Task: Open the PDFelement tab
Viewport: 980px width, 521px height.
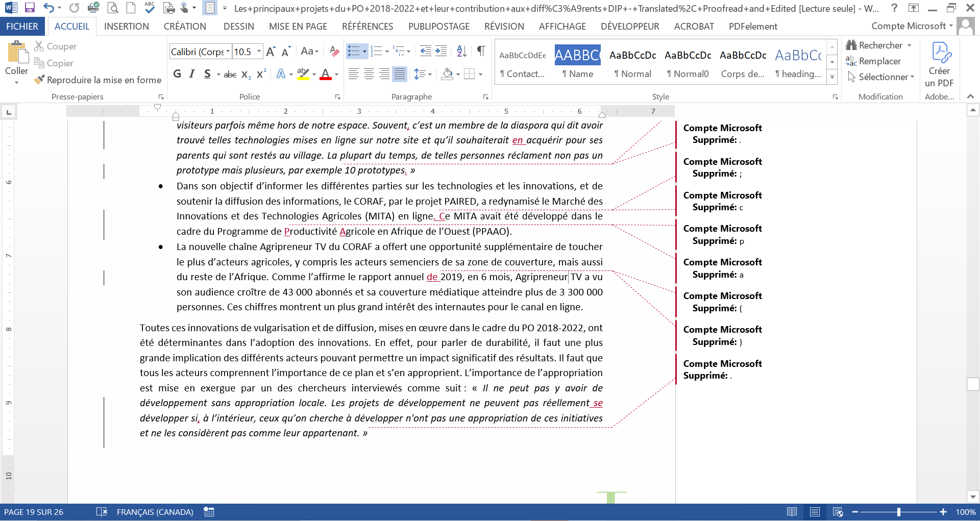Action: click(753, 27)
